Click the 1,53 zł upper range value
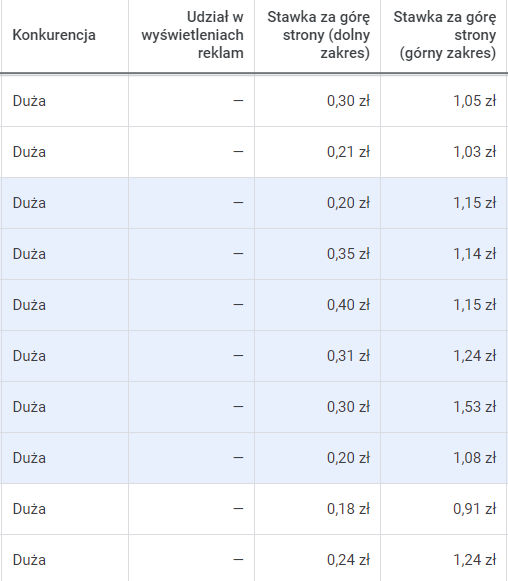 (475, 407)
